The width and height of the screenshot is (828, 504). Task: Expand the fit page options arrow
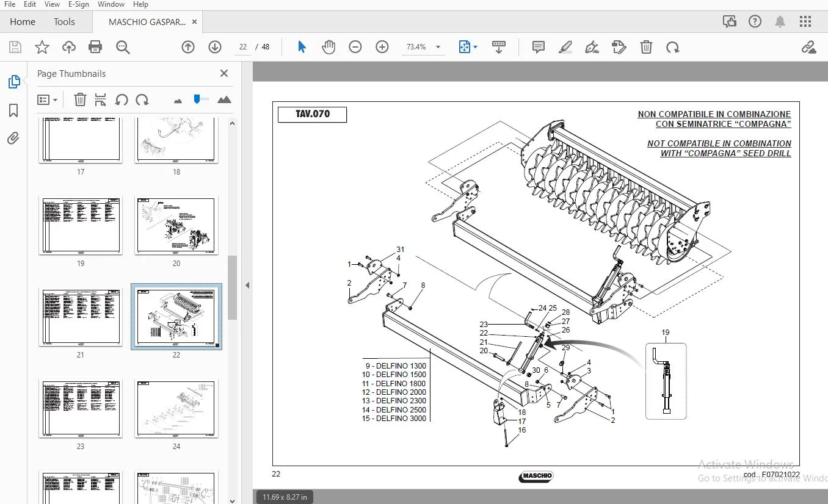(476, 47)
